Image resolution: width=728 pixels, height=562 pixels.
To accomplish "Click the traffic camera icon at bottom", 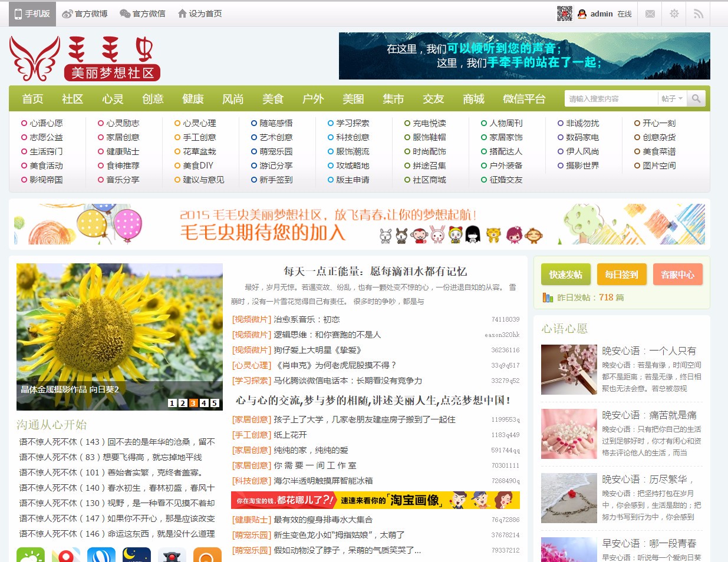I will [x=172, y=554].
